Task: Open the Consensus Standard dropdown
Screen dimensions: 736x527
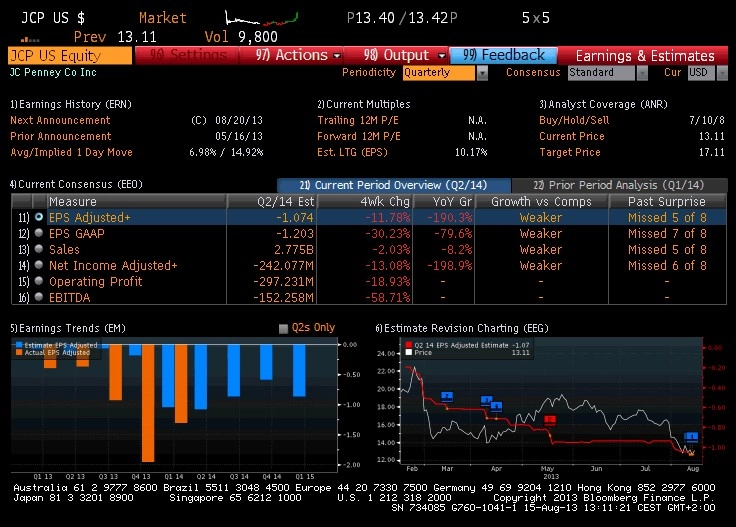Action: (608, 73)
